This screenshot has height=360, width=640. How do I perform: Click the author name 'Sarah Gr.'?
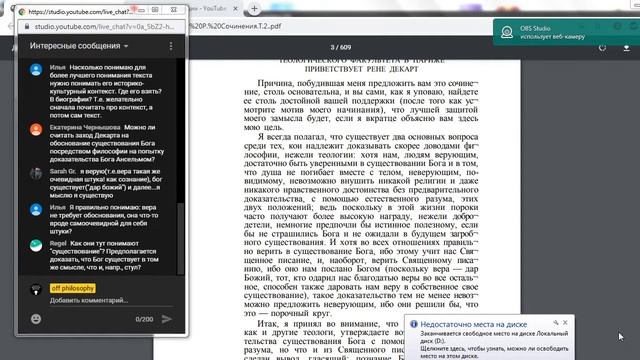click(x=62, y=171)
